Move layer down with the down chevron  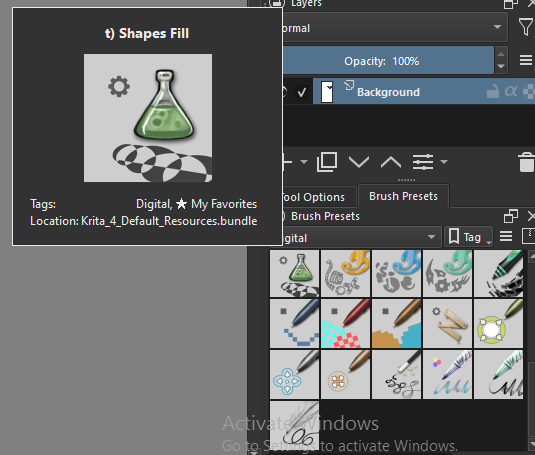pos(359,162)
